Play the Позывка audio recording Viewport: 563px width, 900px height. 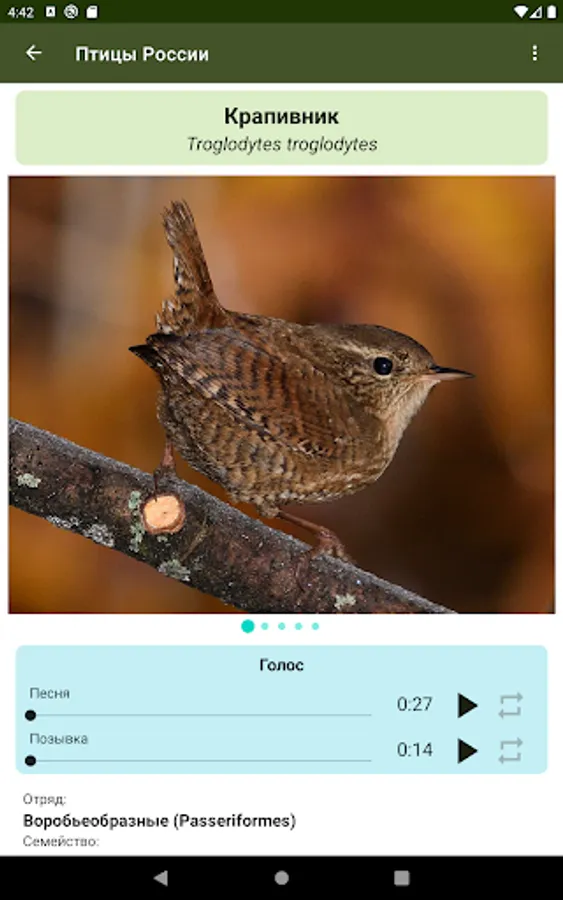(467, 750)
